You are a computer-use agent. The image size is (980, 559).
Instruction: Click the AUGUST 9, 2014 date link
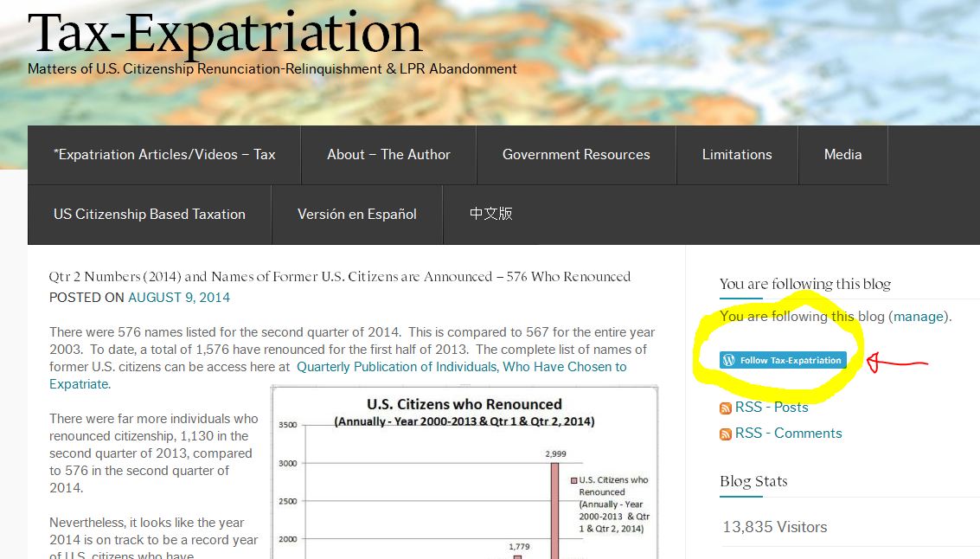coord(179,298)
